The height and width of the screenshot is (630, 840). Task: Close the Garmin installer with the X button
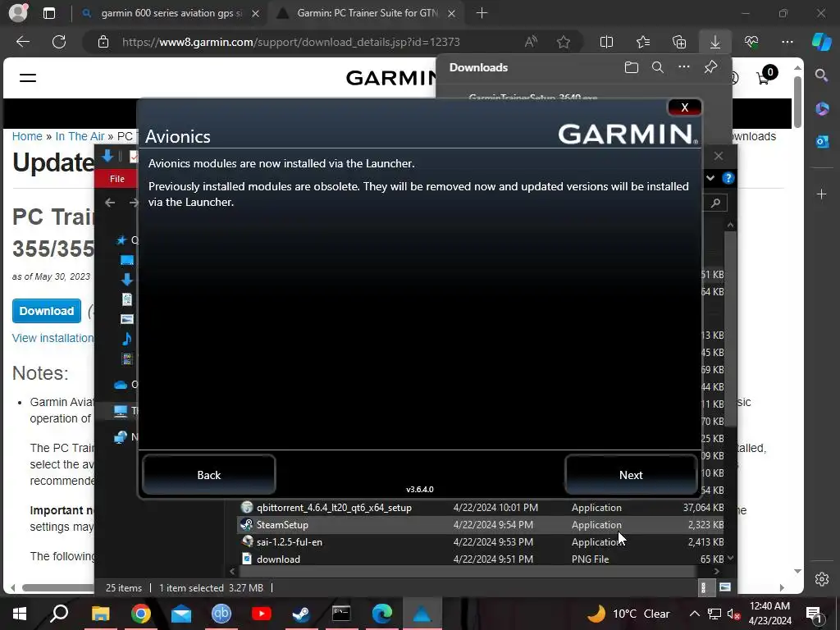click(684, 107)
